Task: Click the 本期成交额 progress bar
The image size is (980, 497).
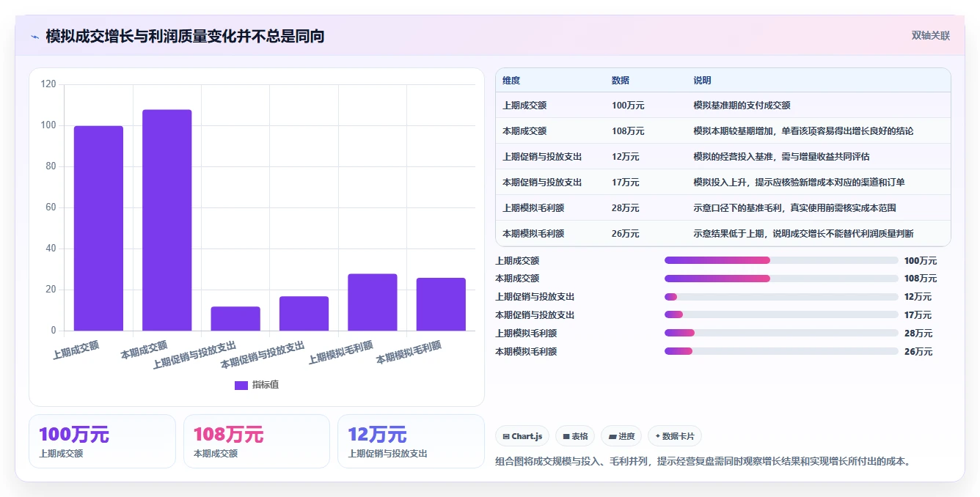Action: point(781,279)
